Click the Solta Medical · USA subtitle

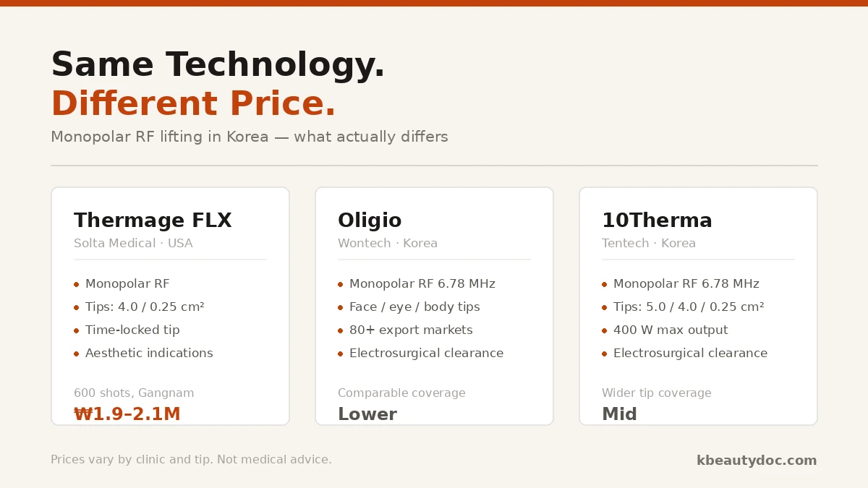pos(133,244)
